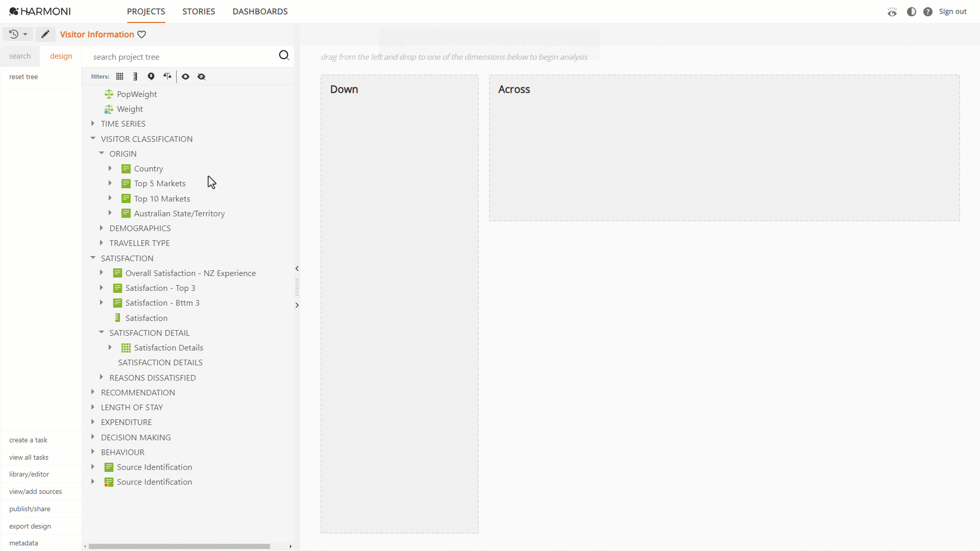980x551 pixels.
Task: Click Sign out
Action: [953, 12]
